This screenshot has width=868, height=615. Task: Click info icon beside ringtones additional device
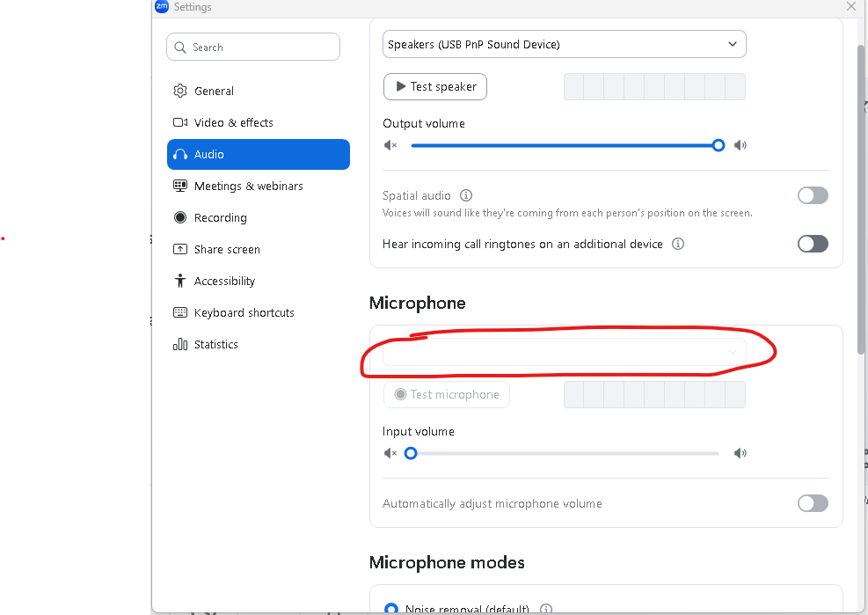678,244
